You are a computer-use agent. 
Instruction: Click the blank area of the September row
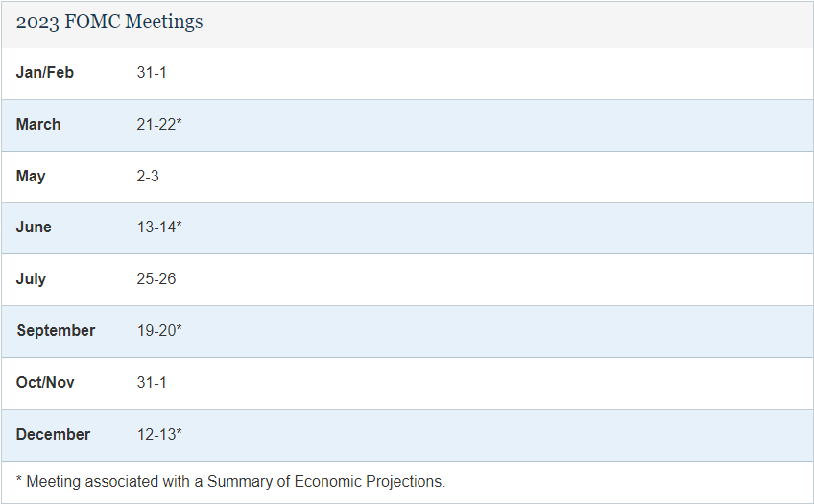[x=495, y=331]
